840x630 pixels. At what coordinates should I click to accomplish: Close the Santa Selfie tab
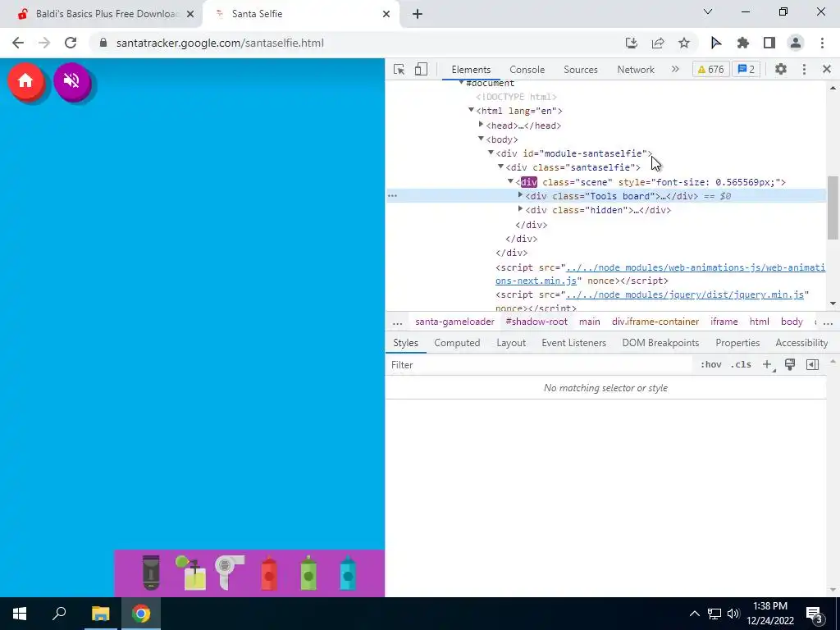click(386, 14)
